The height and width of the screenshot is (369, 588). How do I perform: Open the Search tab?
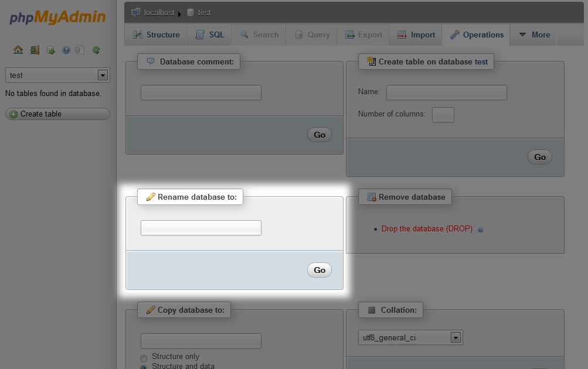(x=259, y=35)
